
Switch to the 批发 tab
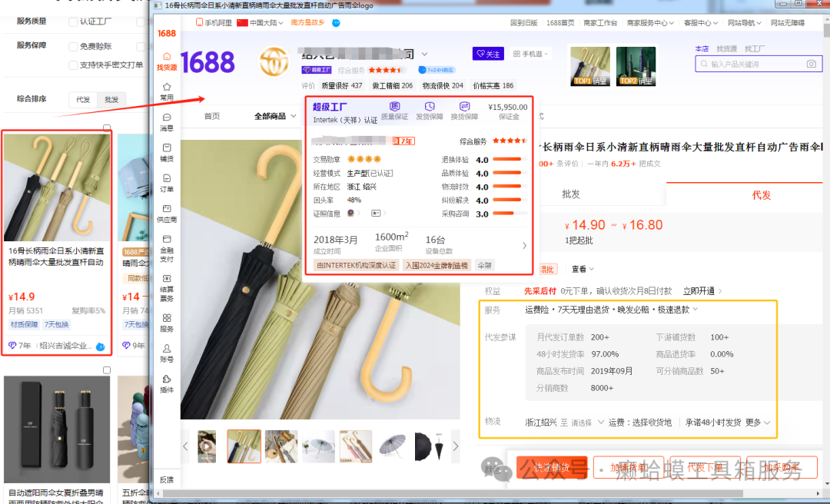coord(570,194)
